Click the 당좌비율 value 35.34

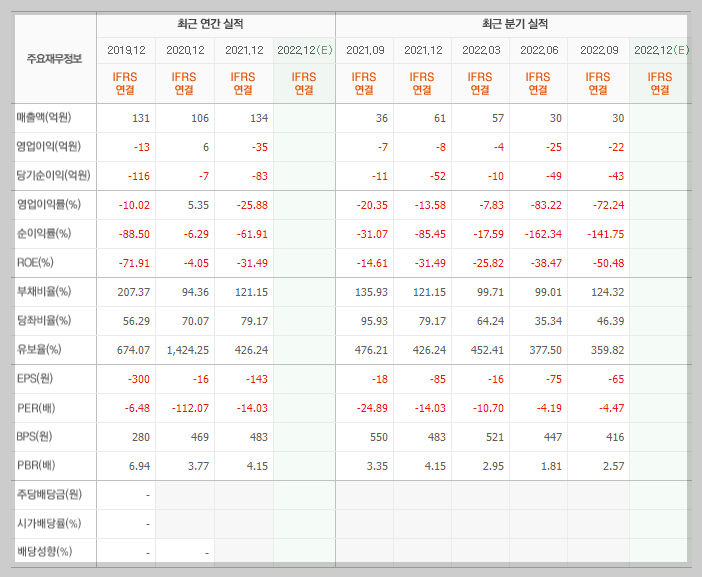point(548,321)
